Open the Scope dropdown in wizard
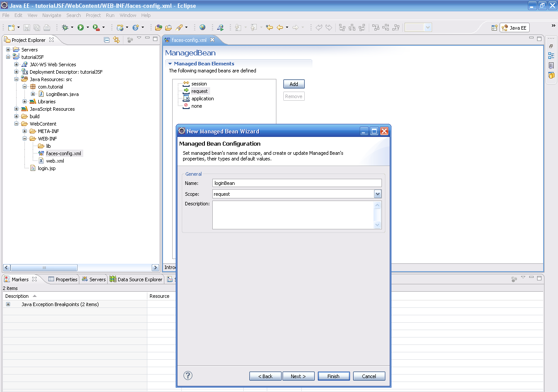This screenshot has height=392, width=558. click(378, 194)
